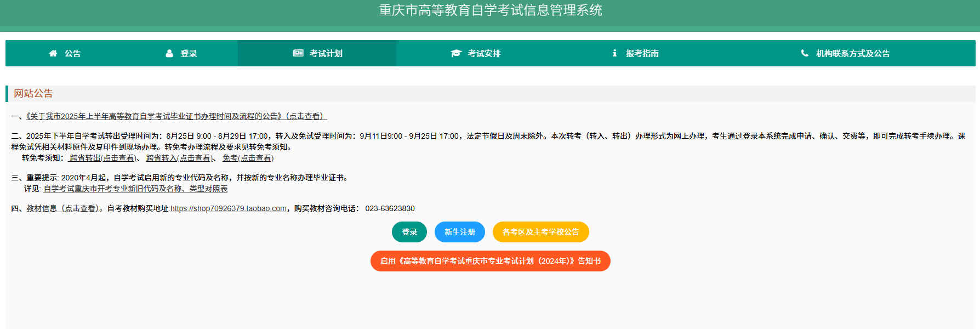Open the 考试安排 menu item

point(483,53)
